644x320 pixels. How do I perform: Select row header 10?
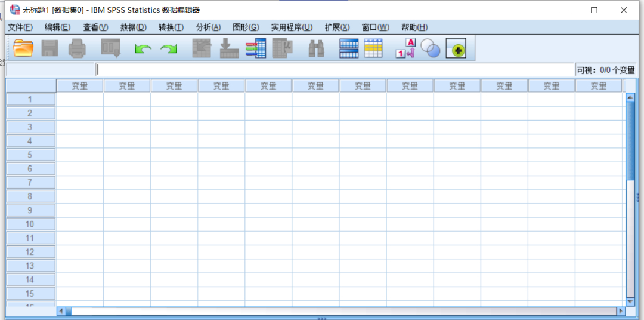pos(30,224)
